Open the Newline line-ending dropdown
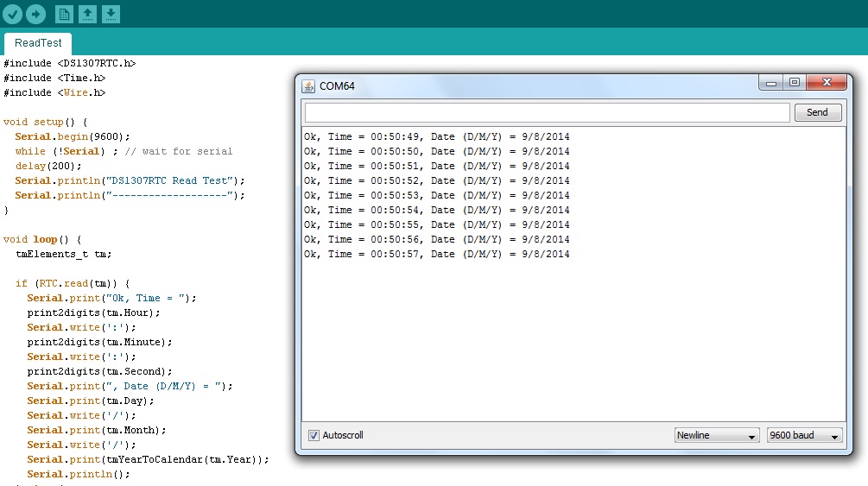Image resolution: width=868 pixels, height=486 pixels. click(x=716, y=435)
